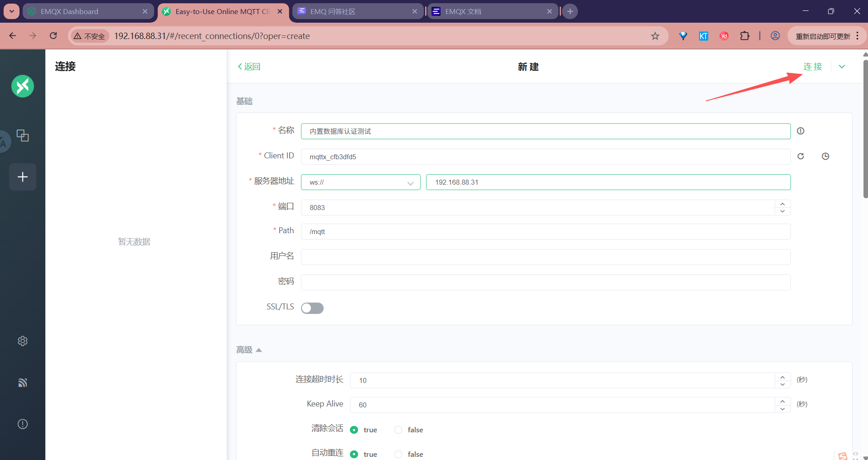The image size is (868, 460).
Task: Reload the browser page
Action: tap(53, 36)
